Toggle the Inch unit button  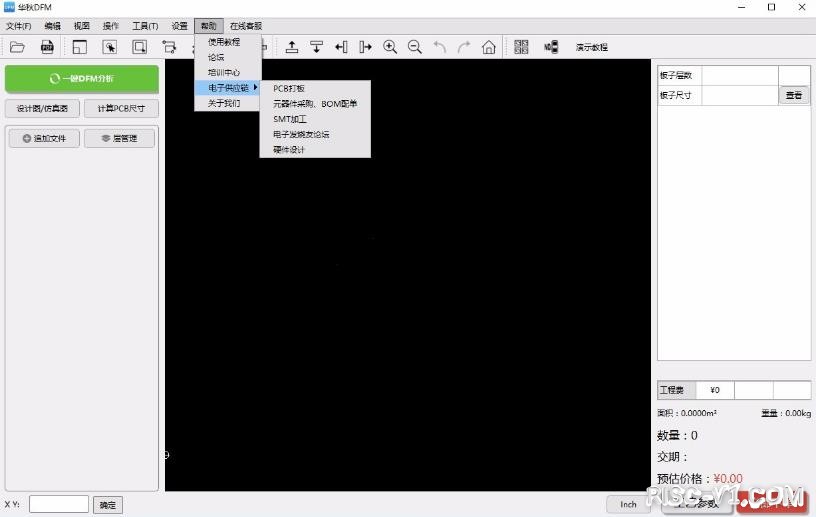pos(628,504)
